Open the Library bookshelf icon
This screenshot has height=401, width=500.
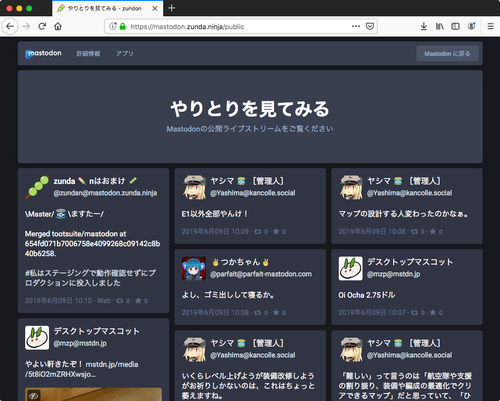pos(440,26)
